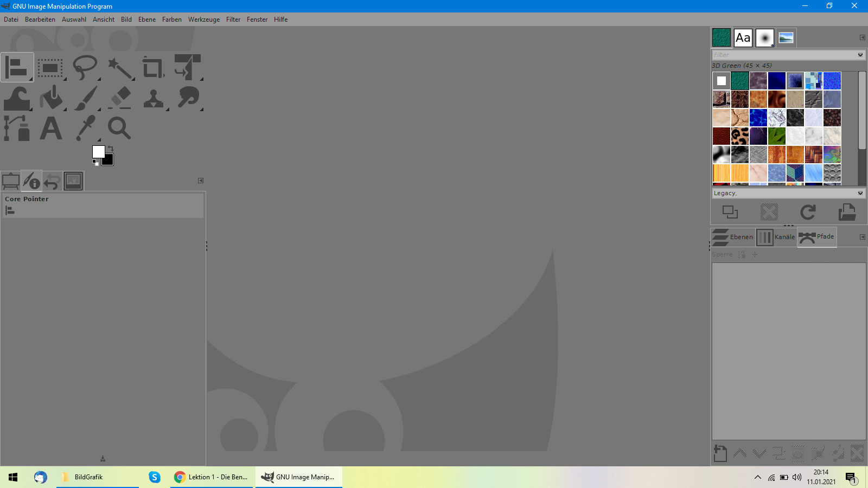Screen dimensions: 868x488
Task: Select the Smudge tool
Action: (x=188, y=99)
